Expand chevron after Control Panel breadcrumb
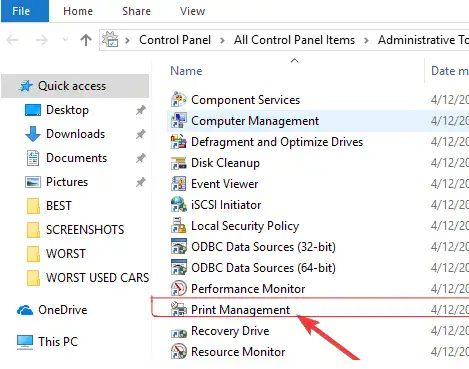Screen dimensions: 469x369 click(222, 40)
